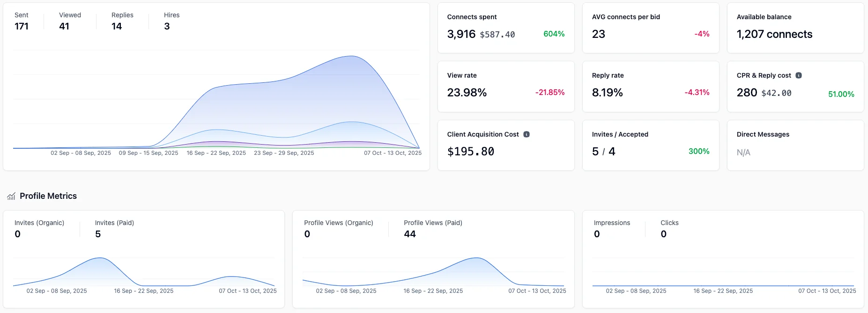Click the 23 Sep - 29 Sep axis label

[284, 153]
